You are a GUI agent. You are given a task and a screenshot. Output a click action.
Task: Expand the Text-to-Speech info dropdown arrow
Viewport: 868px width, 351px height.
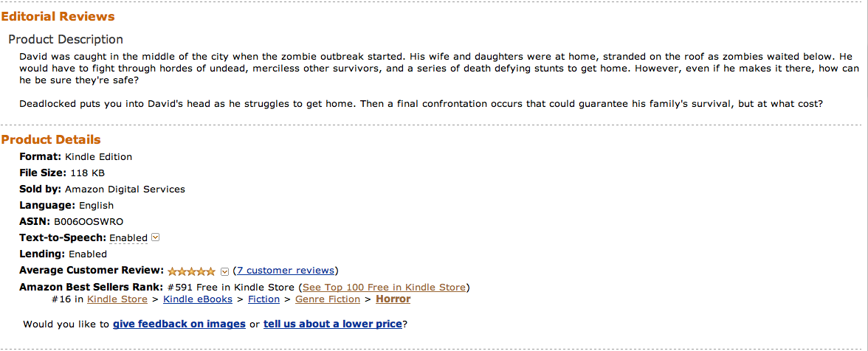[x=156, y=237]
